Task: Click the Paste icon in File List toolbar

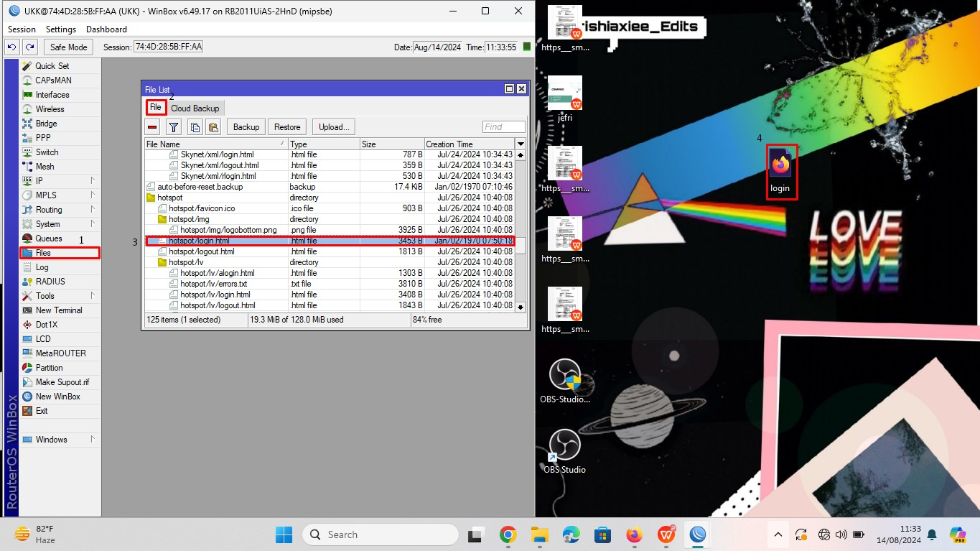Action: (x=213, y=127)
